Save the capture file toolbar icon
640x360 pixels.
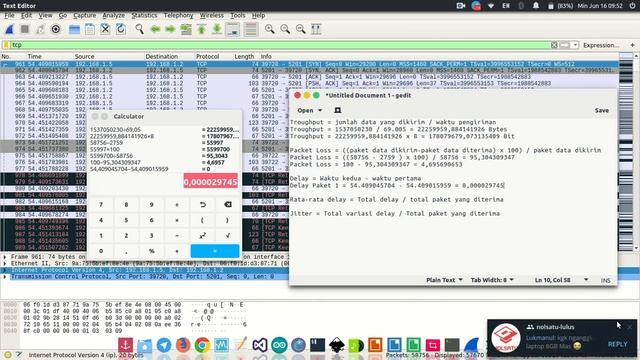[90, 29]
